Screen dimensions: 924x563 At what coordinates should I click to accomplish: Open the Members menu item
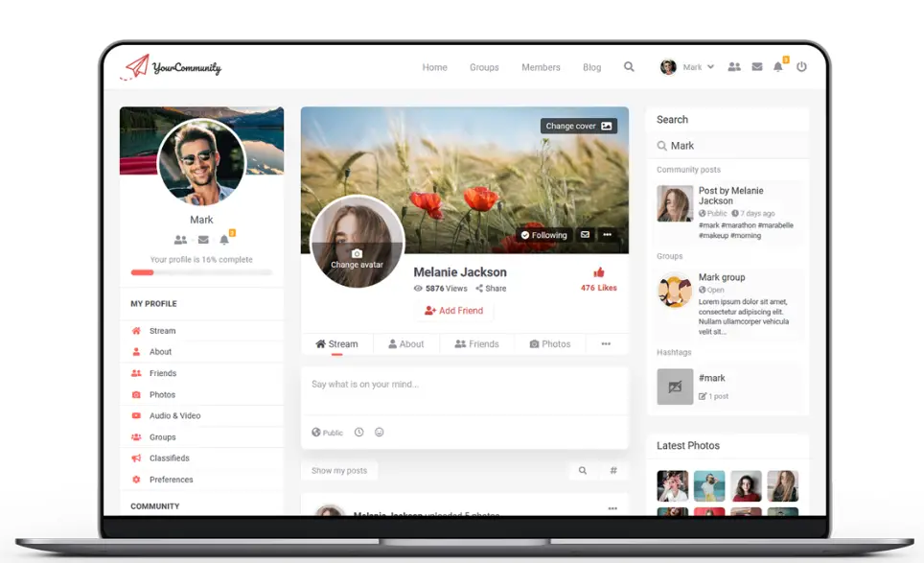point(541,67)
